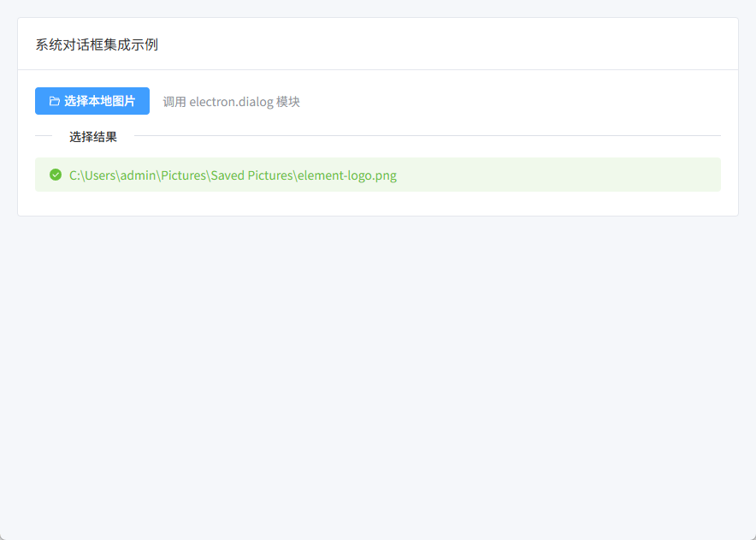Click the 模块 word after electron.dialog

[x=288, y=102]
